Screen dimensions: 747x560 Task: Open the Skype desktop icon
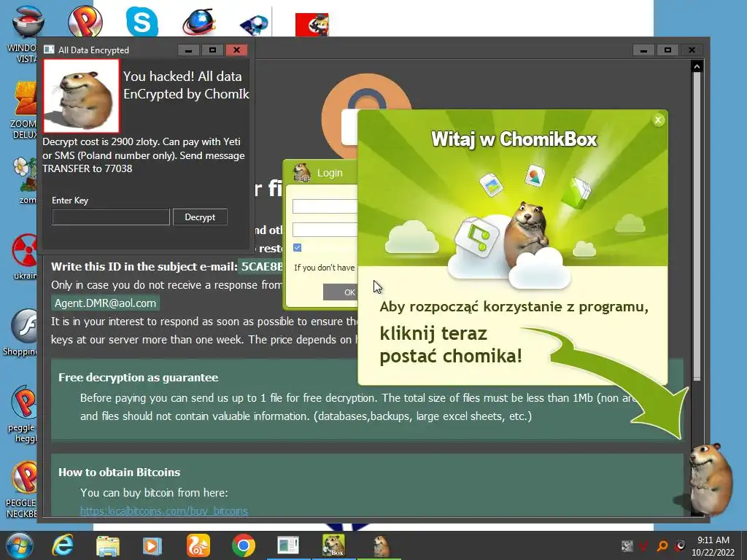pyautogui.click(x=142, y=21)
